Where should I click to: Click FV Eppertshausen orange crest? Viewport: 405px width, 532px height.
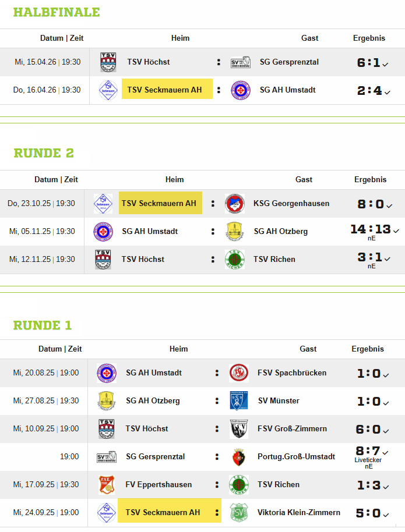(x=106, y=484)
